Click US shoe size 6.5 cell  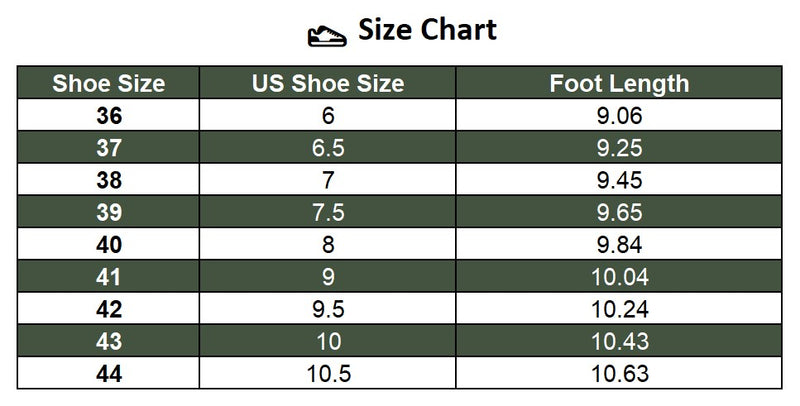[x=329, y=147]
